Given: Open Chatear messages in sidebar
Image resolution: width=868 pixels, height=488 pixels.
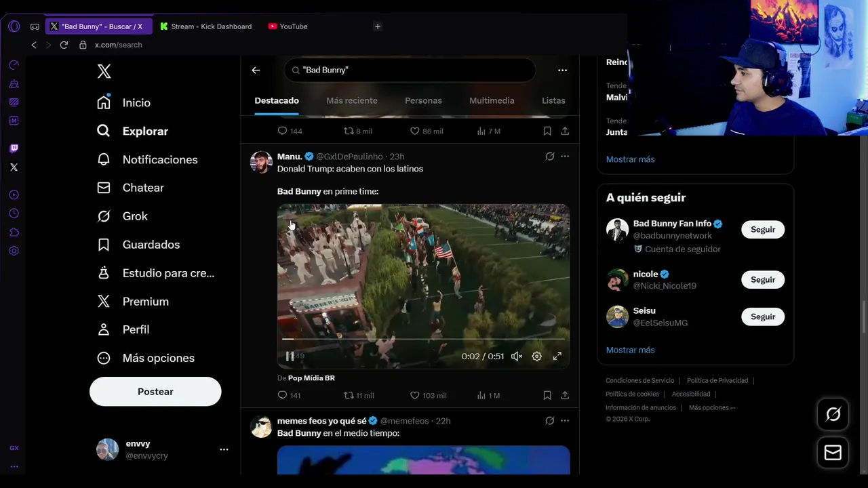Looking at the screenshot, I should [130, 188].
